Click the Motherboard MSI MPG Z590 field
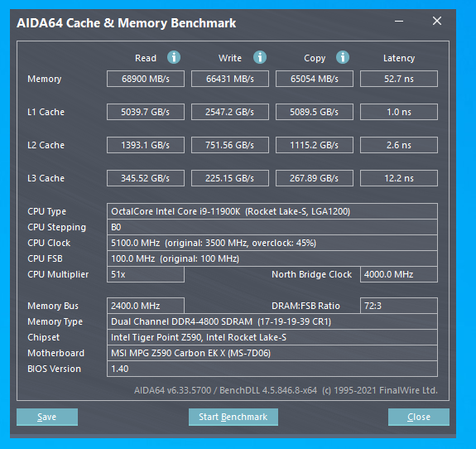476x449 pixels. pyautogui.click(x=272, y=353)
